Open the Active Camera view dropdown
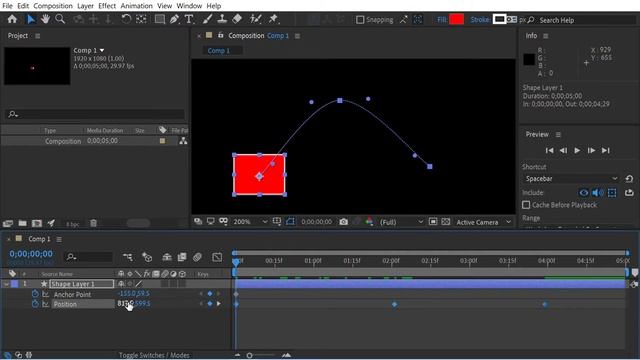640x360 pixels. 483,222
